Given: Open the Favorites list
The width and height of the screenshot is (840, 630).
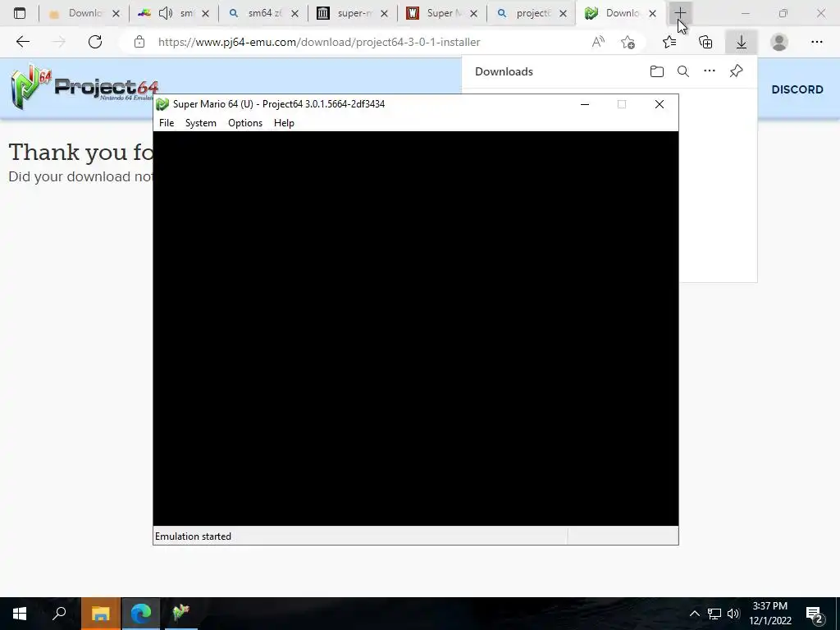Looking at the screenshot, I should click(x=669, y=42).
